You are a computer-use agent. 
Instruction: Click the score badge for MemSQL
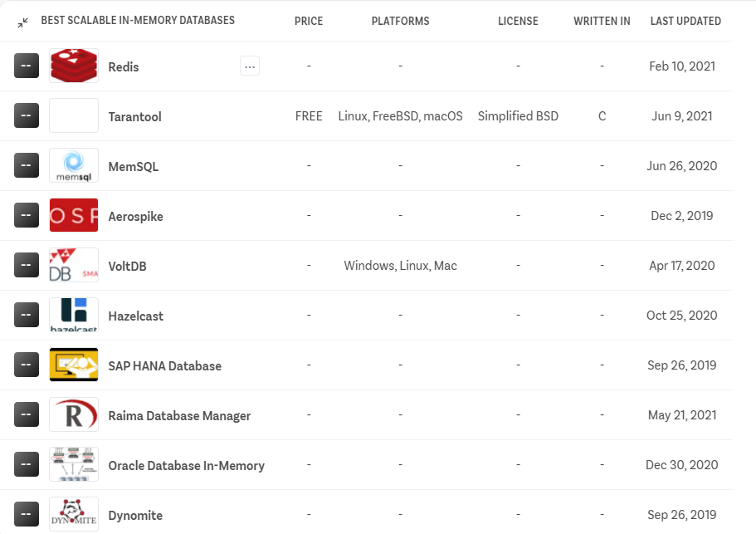[x=27, y=165]
